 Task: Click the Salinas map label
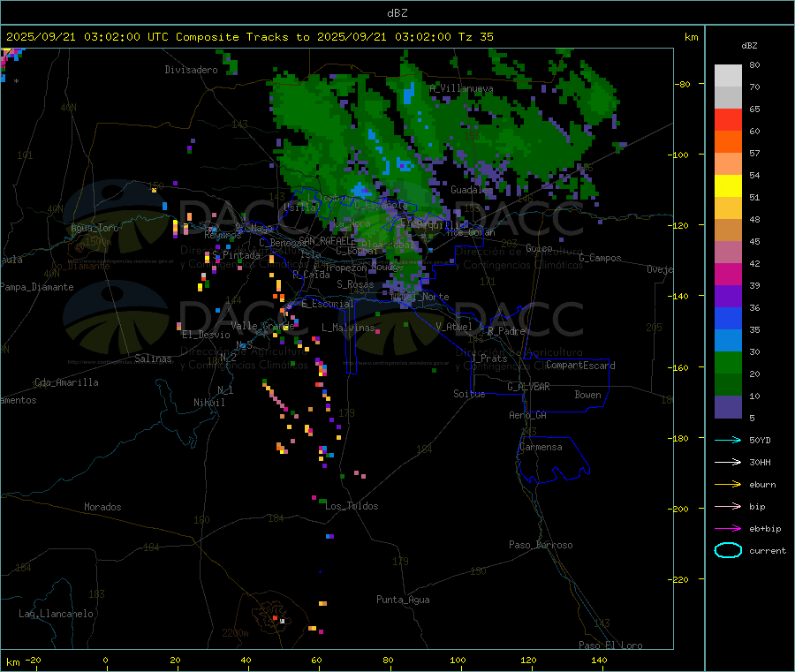pyautogui.click(x=153, y=359)
